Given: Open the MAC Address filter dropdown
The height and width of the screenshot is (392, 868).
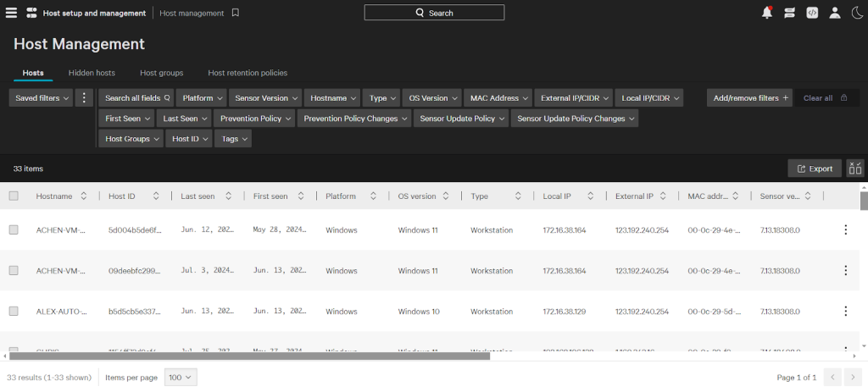Looking at the screenshot, I should pyautogui.click(x=498, y=98).
